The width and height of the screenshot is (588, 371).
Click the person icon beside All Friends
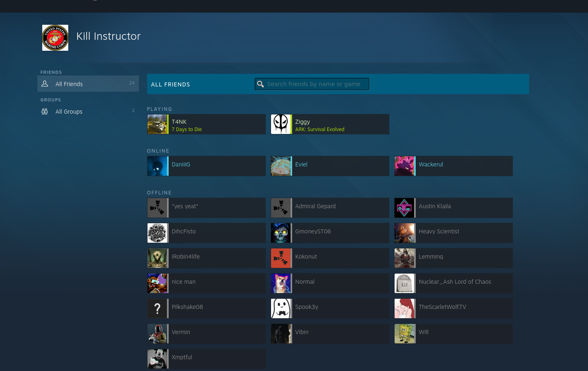pyautogui.click(x=45, y=84)
